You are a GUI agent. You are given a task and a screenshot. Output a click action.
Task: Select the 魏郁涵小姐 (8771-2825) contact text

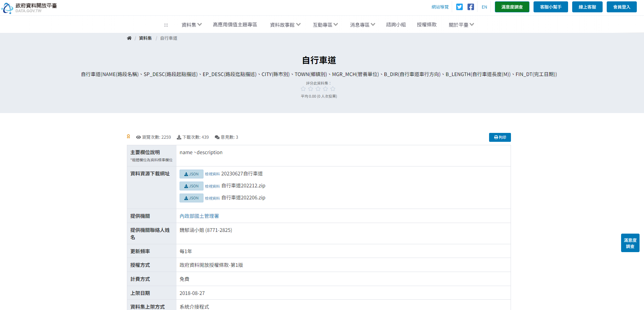pos(206,230)
